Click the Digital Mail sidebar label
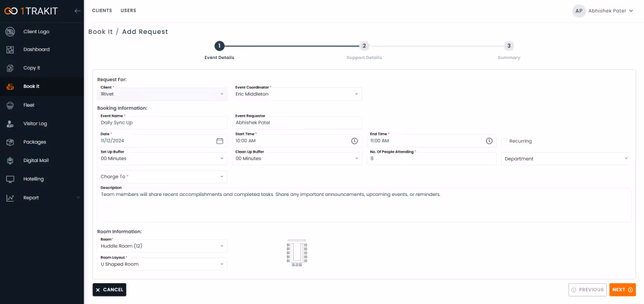Viewport: 644px width, 304px height. (36, 161)
